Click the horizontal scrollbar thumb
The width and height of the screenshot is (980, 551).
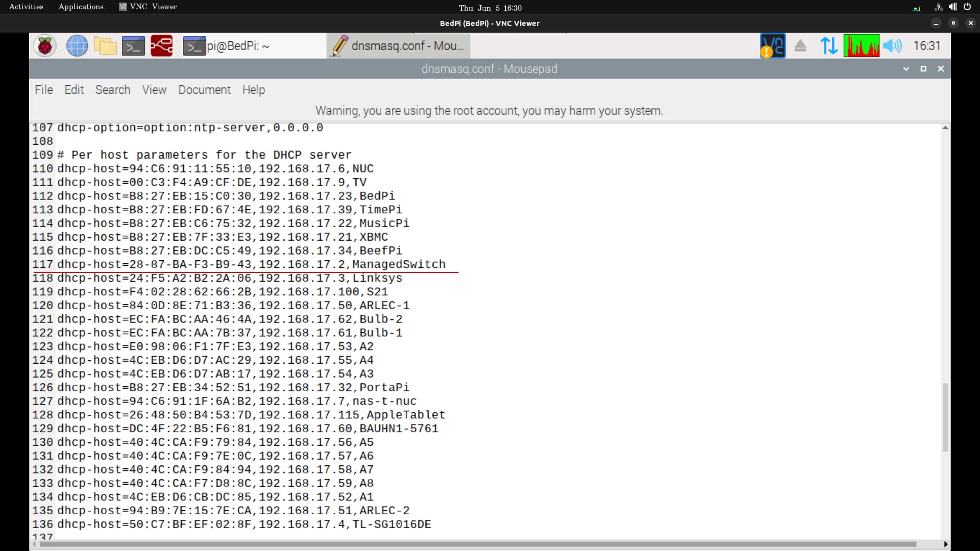coord(478,544)
